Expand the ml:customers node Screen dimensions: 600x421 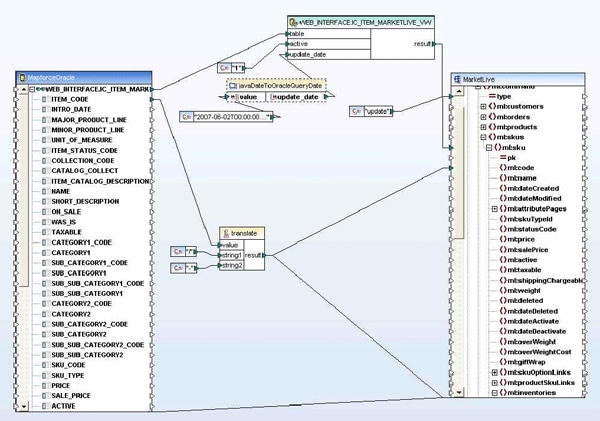pos(483,106)
